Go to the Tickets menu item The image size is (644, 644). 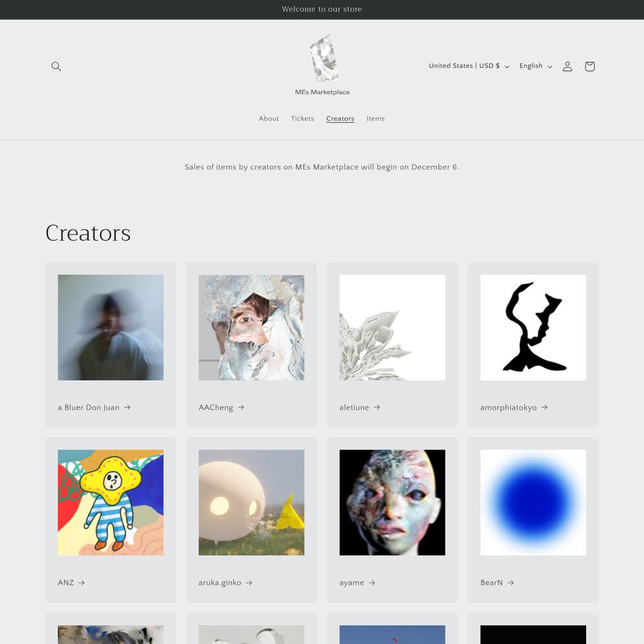(x=302, y=118)
